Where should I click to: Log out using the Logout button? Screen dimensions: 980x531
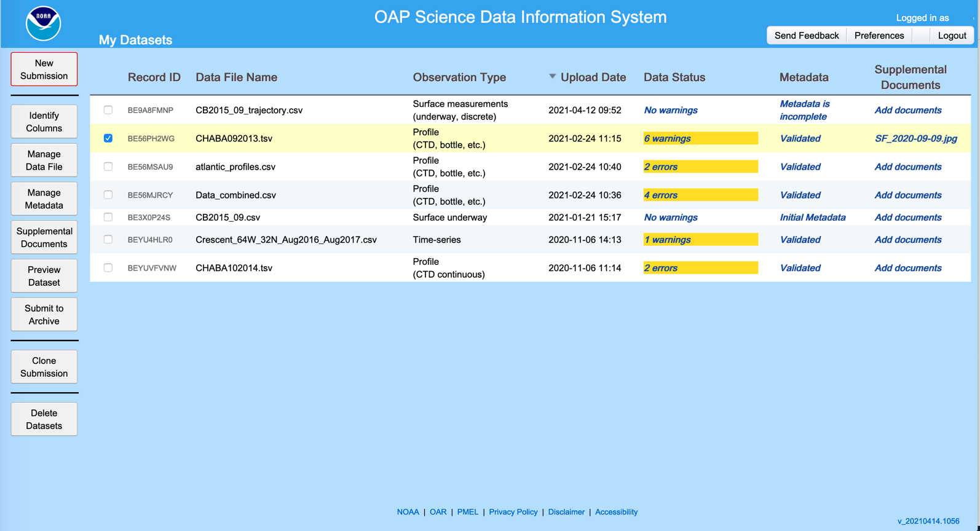click(951, 36)
